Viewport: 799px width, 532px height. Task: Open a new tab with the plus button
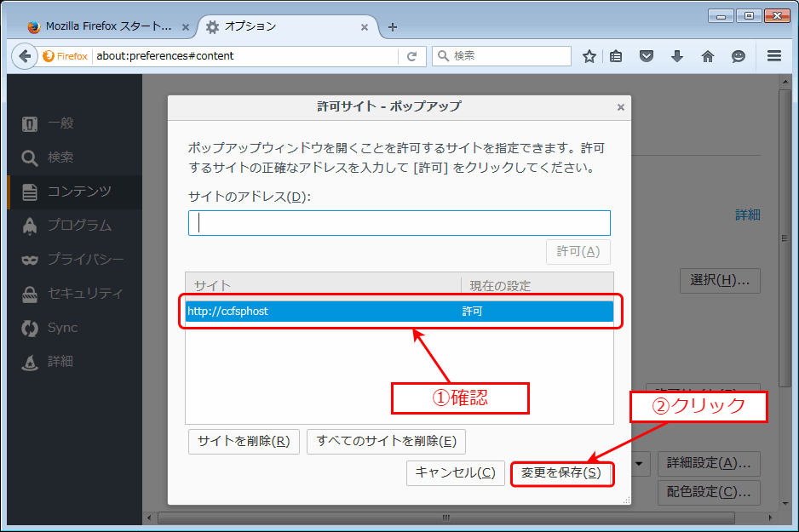[393, 27]
